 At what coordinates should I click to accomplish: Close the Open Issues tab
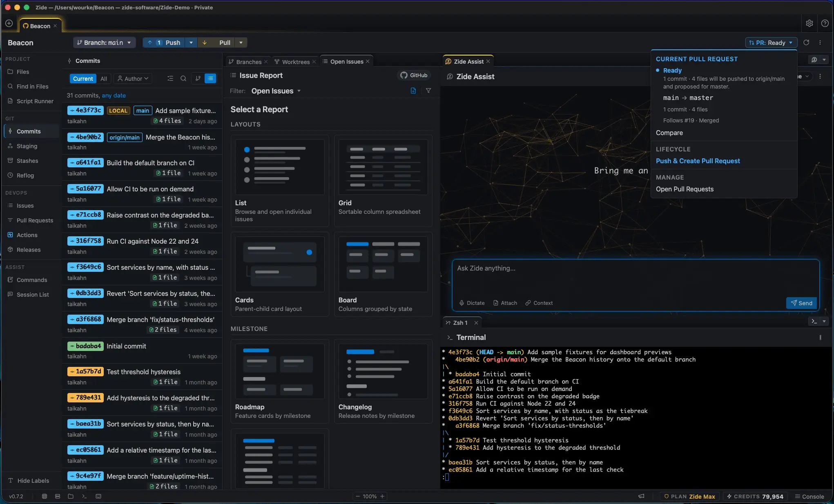point(368,61)
